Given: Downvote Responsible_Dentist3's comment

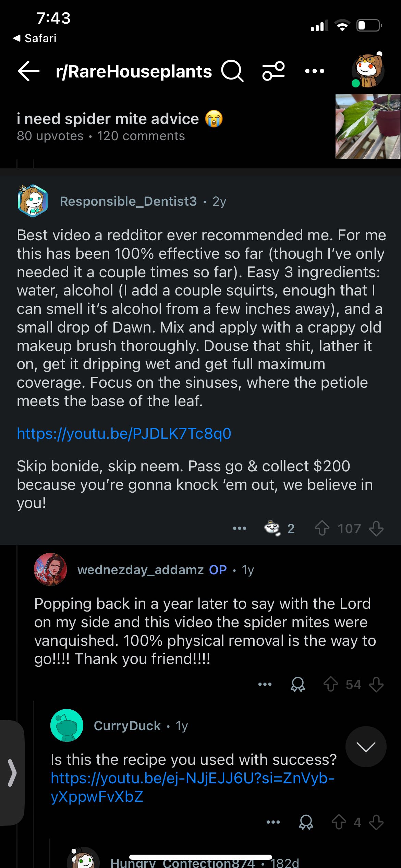Looking at the screenshot, I should point(376,528).
